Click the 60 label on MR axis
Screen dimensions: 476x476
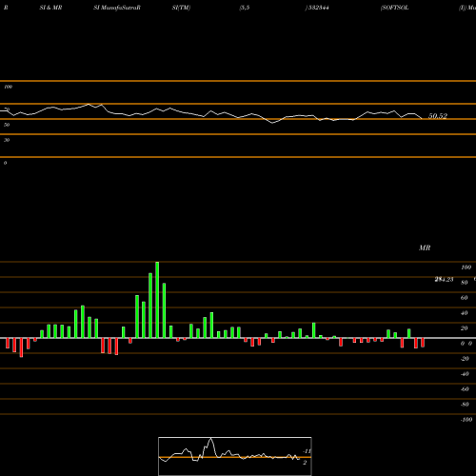465,298
